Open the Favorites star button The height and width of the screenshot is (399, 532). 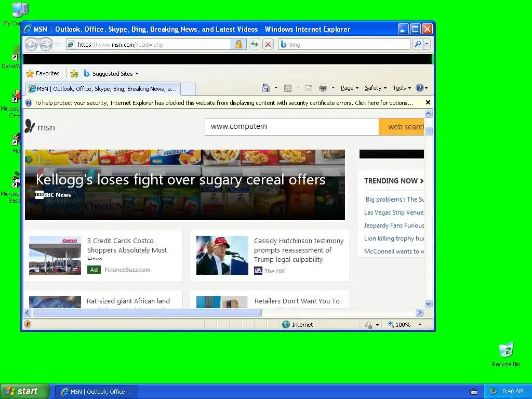pyautogui.click(x=43, y=73)
